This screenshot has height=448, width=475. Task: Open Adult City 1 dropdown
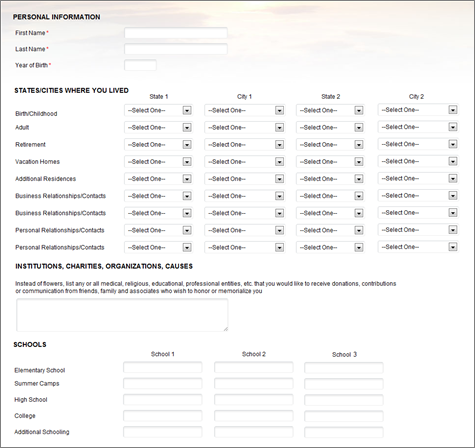tap(245, 127)
